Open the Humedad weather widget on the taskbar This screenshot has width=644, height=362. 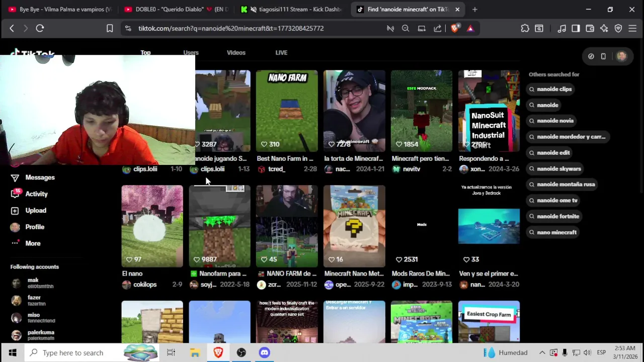click(x=506, y=352)
